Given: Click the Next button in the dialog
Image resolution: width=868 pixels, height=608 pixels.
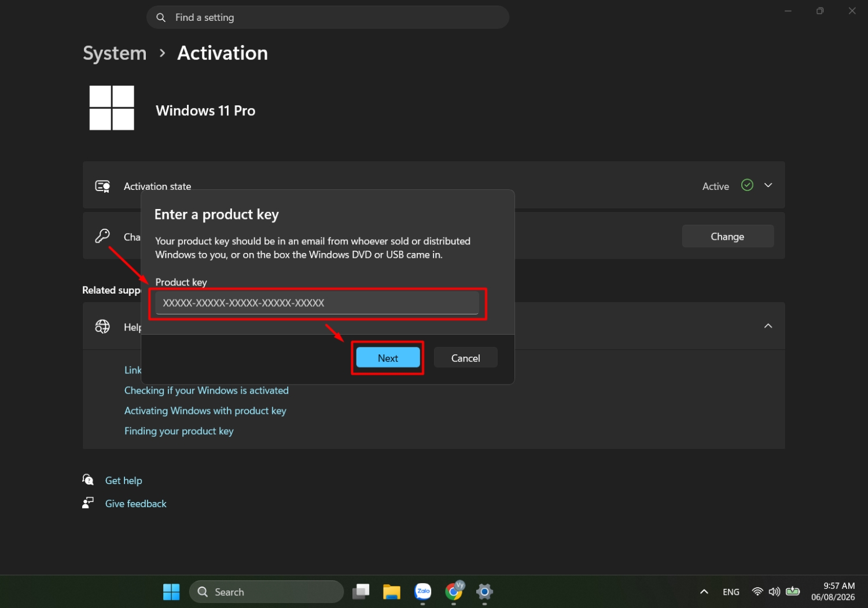Looking at the screenshot, I should pos(388,358).
